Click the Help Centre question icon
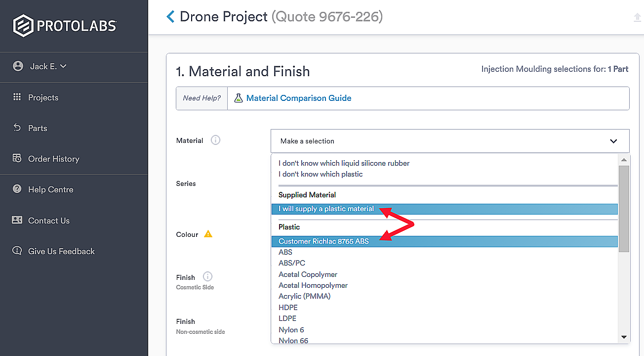 (x=17, y=189)
